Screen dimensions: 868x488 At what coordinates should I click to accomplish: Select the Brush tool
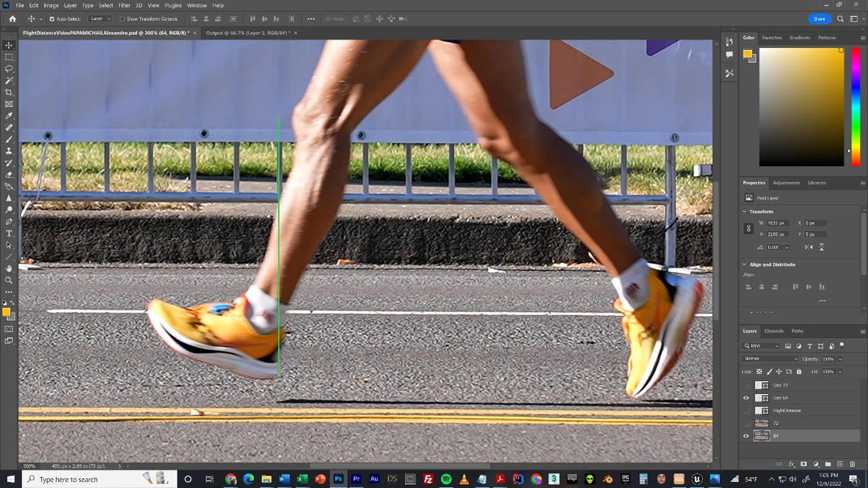[9, 140]
